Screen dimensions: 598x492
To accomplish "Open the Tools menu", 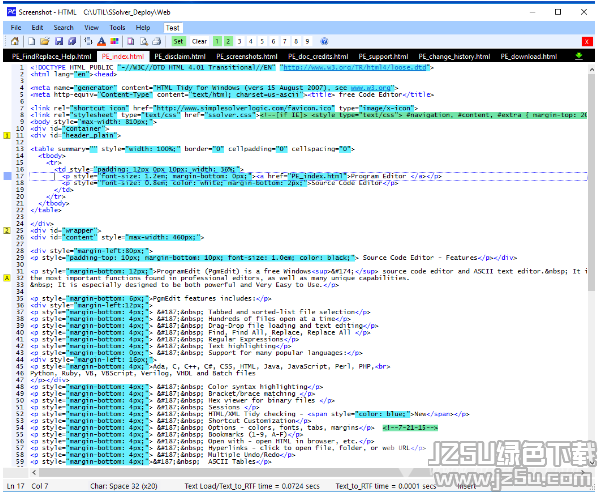I will click(x=117, y=27).
